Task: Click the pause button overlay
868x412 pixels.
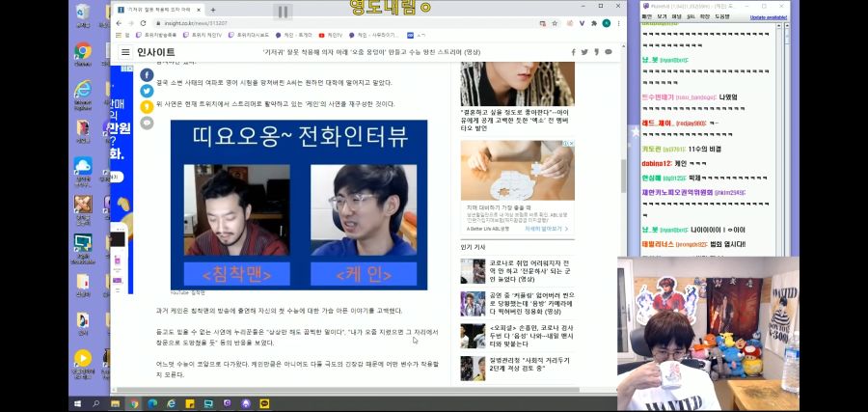Action: 283,12
